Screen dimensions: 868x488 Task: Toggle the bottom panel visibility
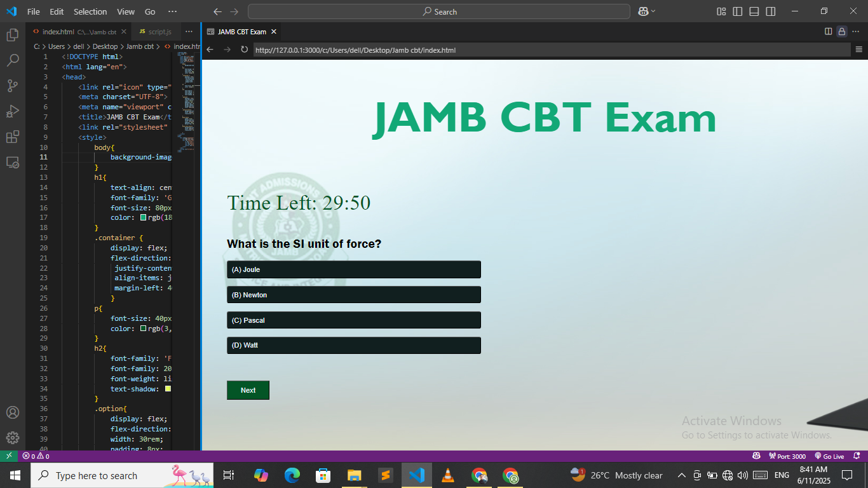coord(754,11)
